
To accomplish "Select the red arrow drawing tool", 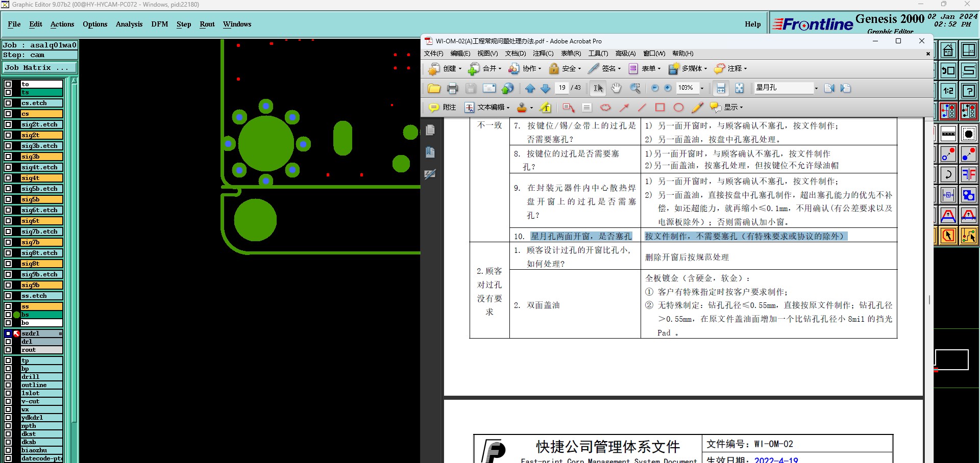I will [624, 107].
